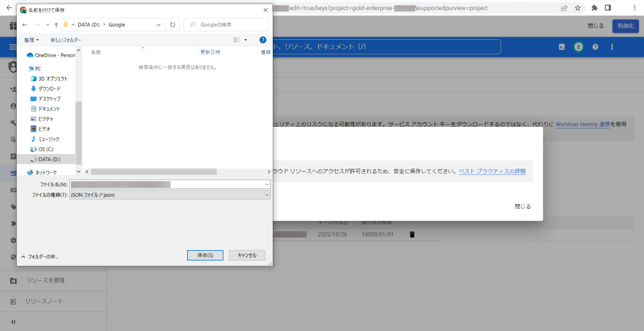Collapse folder browser with フォルダーの非表示
This screenshot has width=644, height=331.
pos(40,257)
